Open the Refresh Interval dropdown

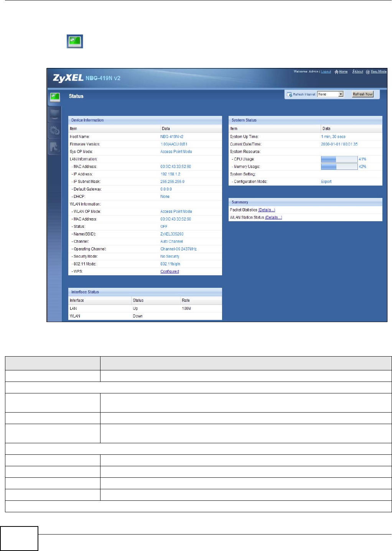330,94
